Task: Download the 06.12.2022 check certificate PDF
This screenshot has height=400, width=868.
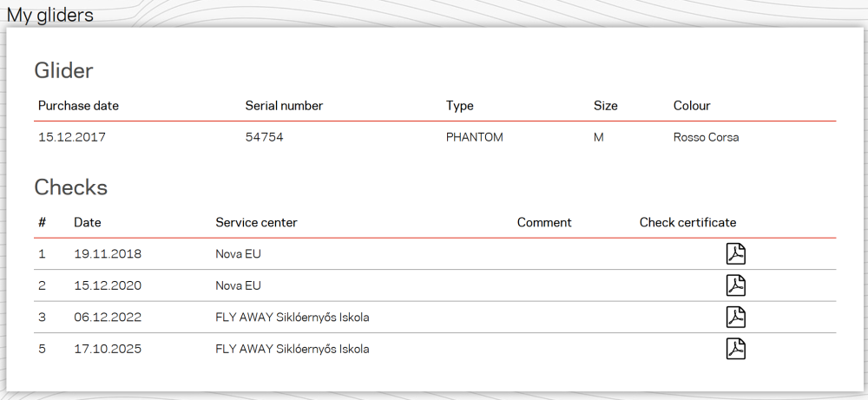Action: [x=736, y=317]
